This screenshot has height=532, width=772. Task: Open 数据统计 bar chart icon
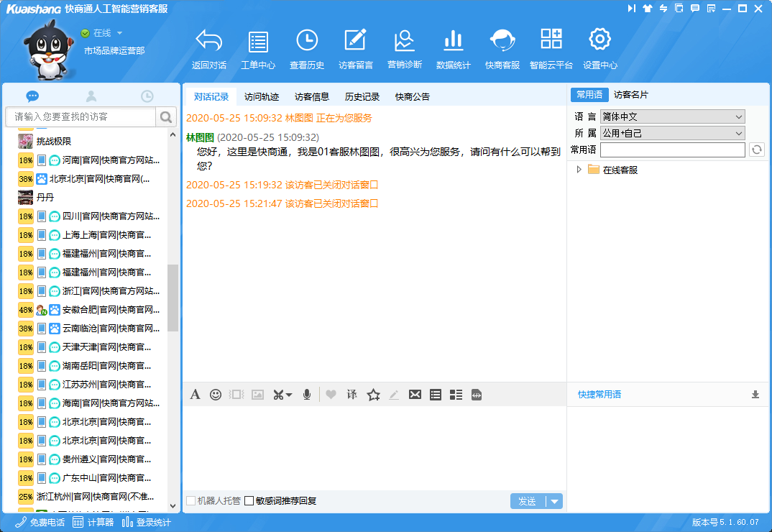point(453,43)
